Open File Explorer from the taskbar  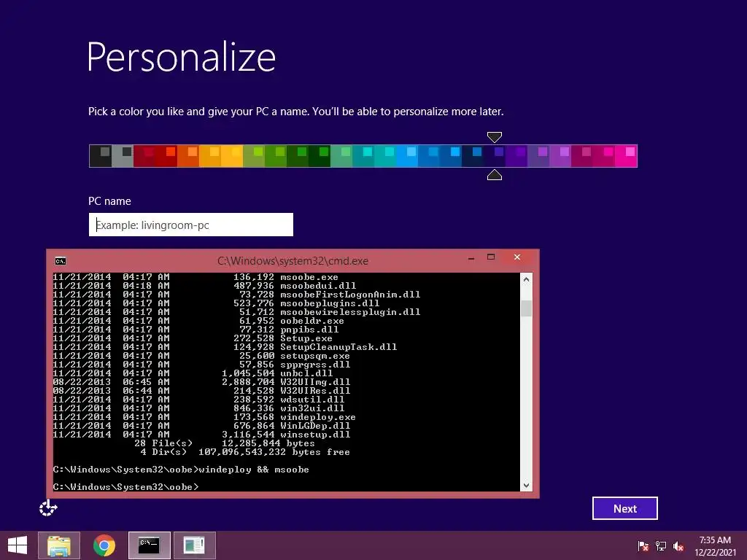[x=59, y=545]
